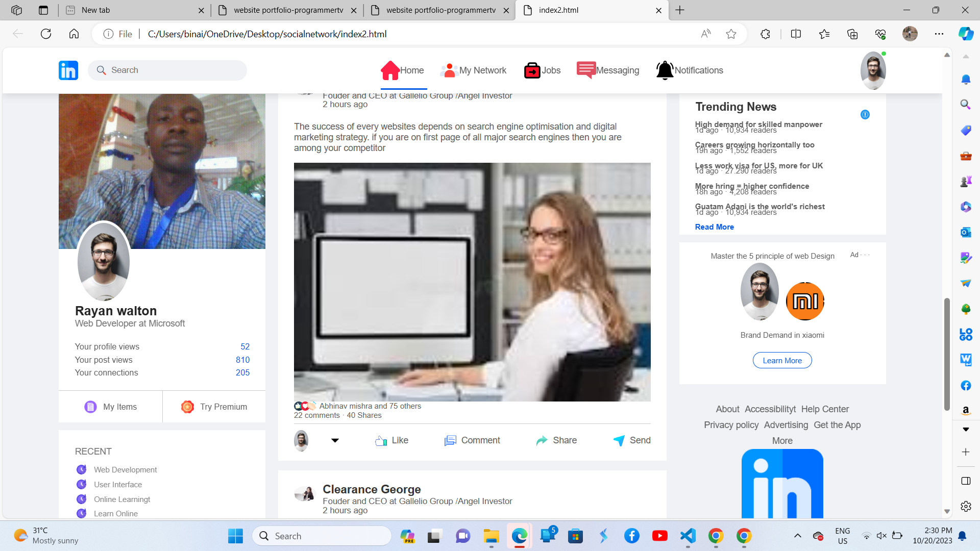This screenshot has width=980, height=551.
Task: Toggle the Split screen icon
Action: point(796,34)
